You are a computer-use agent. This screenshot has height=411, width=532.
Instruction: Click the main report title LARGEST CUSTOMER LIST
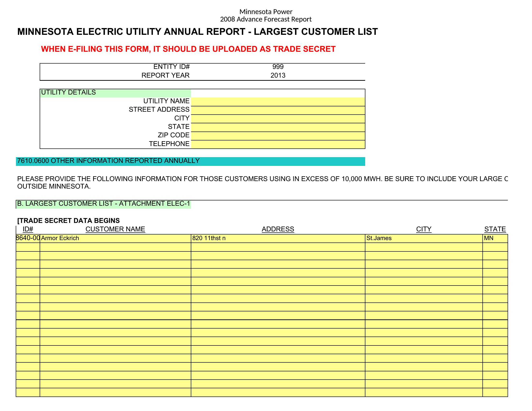point(198,32)
